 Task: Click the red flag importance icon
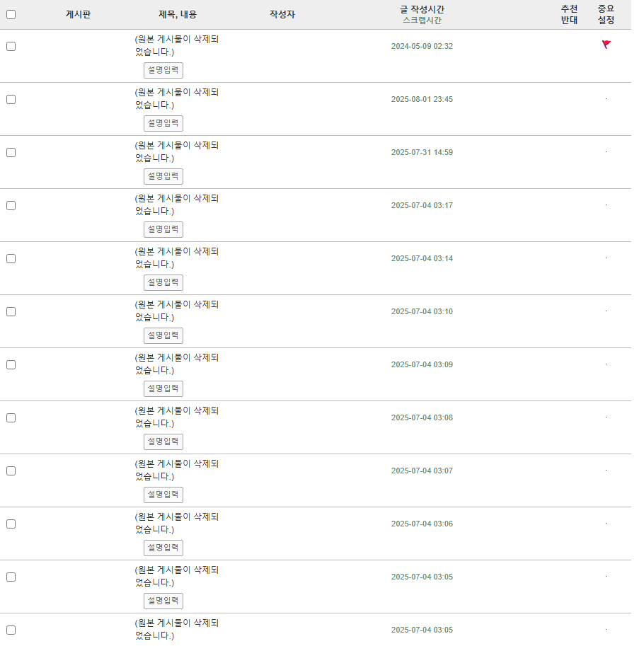point(606,45)
